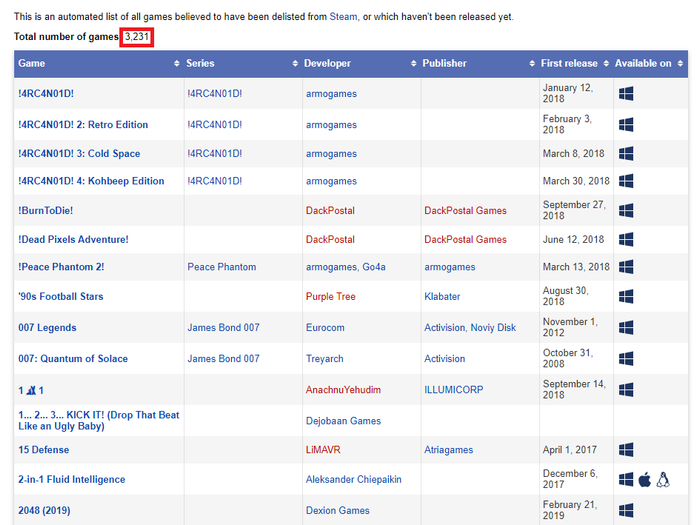Click Windows icon in 007 Legends row
Screen dimensions: 700x525
pos(626,328)
